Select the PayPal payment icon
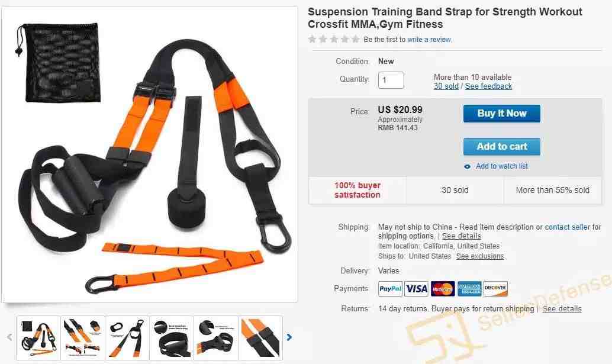612x364 pixels. point(390,289)
